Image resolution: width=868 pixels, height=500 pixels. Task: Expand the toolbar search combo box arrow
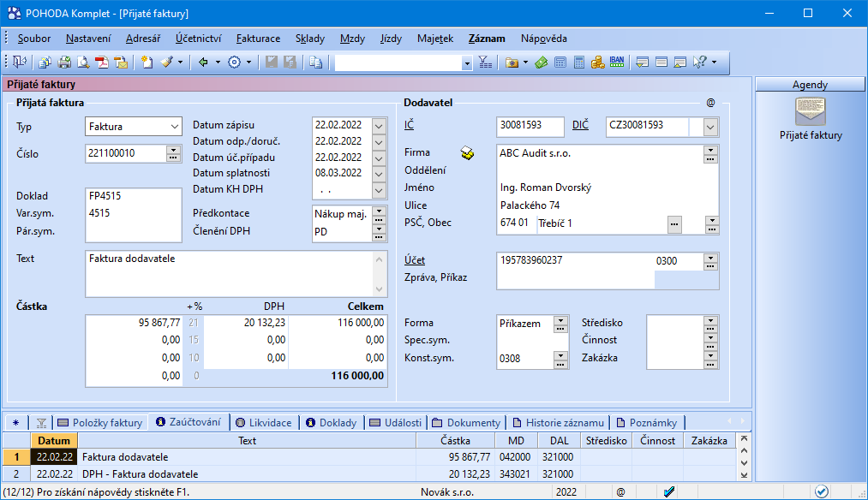click(467, 63)
